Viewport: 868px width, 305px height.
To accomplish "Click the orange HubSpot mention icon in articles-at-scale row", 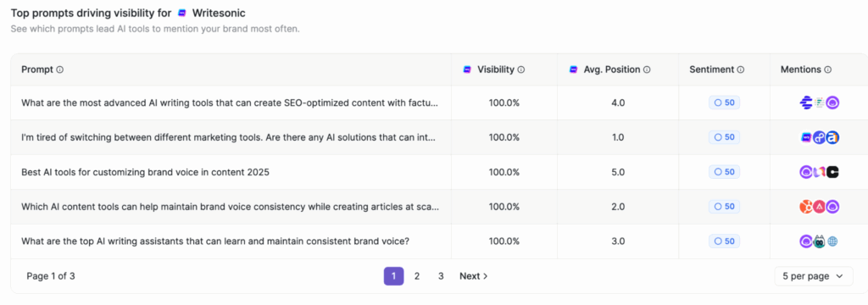I will coord(807,207).
